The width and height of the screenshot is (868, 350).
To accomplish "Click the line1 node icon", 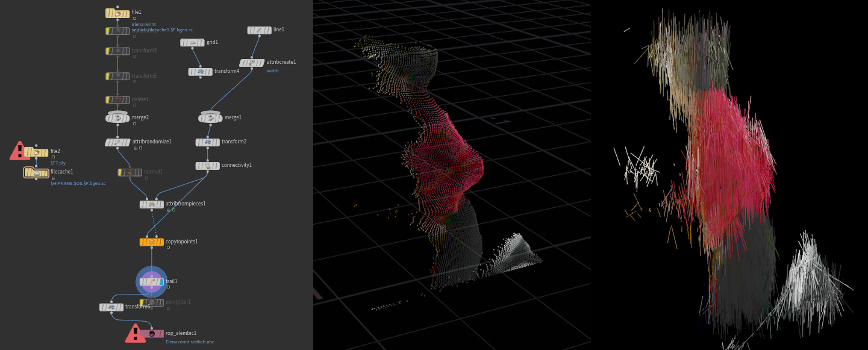I will click(x=259, y=30).
